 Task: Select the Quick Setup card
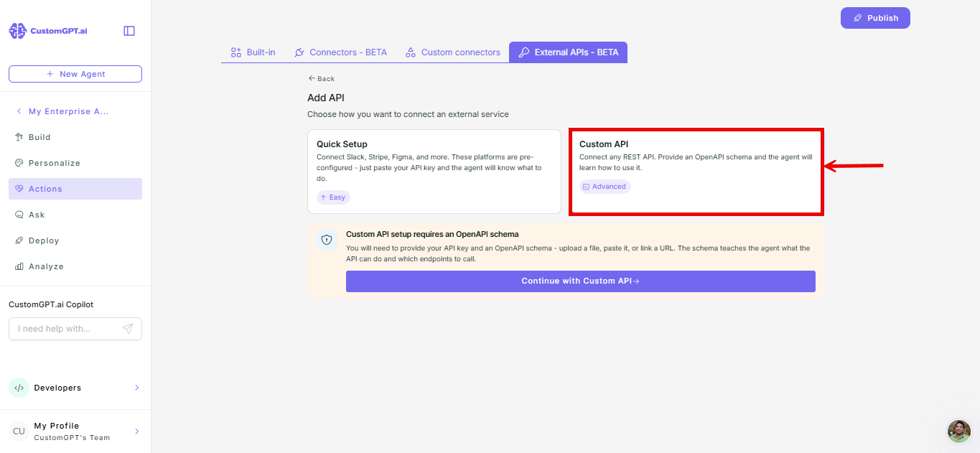434,172
